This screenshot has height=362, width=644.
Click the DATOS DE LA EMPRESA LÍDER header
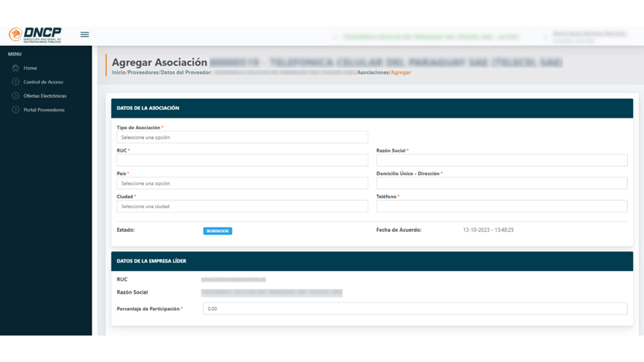coord(151,261)
